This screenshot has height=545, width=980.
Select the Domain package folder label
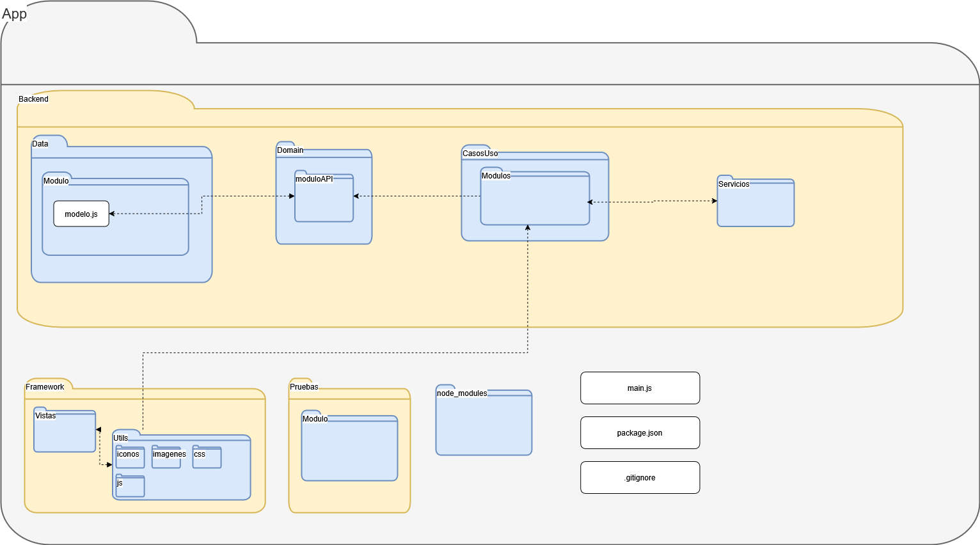(290, 150)
